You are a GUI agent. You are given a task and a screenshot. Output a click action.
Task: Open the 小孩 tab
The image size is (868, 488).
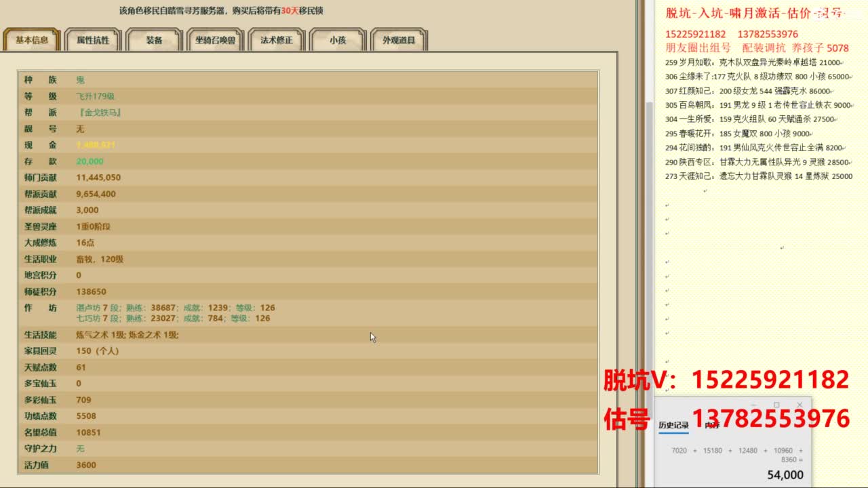pos(338,40)
